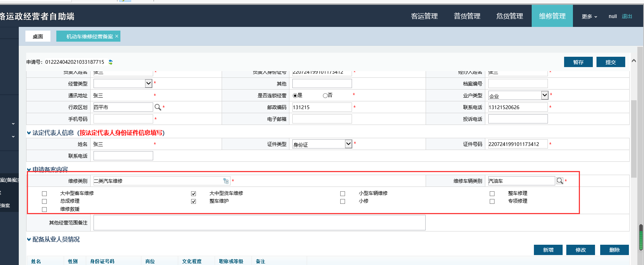Open the tree picker icon in 维修类别 field
Viewport: 644px width, 265px height.
click(x=226, y=181)
